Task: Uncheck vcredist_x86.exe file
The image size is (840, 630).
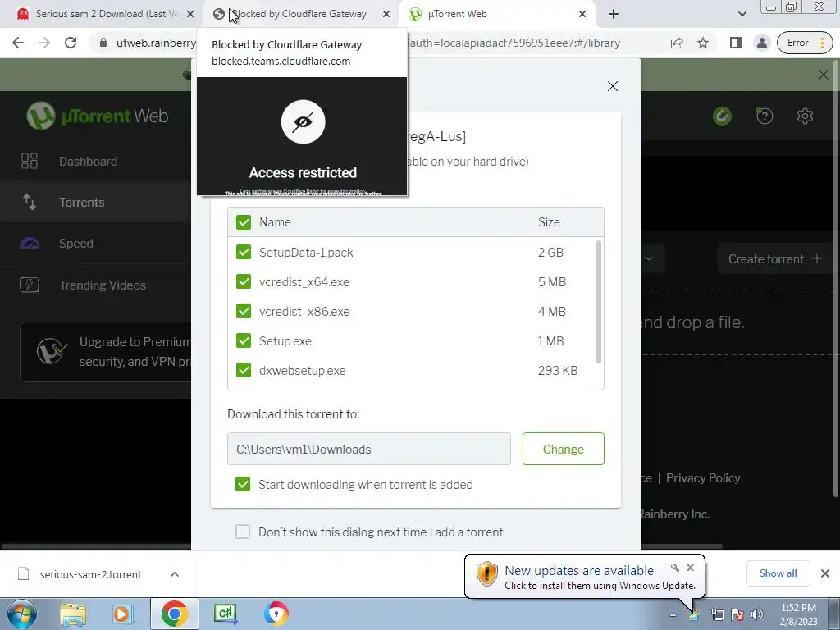Action: (243, 311)
